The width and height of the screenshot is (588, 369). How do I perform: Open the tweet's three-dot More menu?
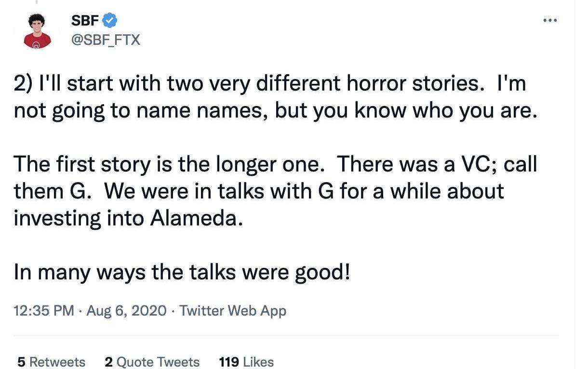549,20
